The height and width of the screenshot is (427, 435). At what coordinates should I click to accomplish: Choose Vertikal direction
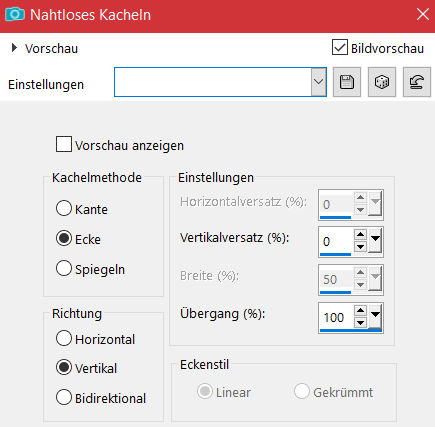pyautogui.click(x=64, y=367)
